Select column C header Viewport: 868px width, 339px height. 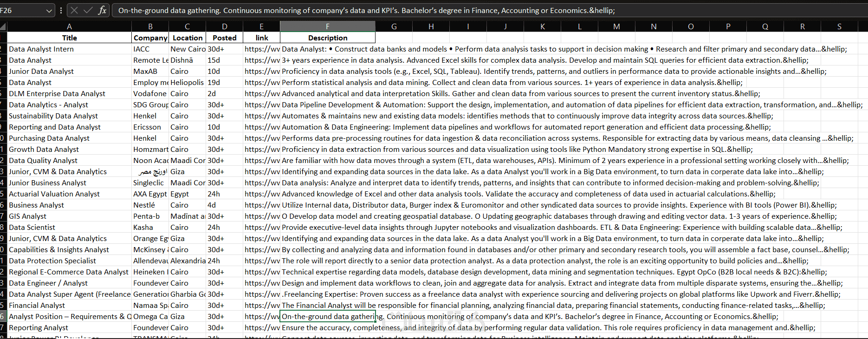(187, 26)
